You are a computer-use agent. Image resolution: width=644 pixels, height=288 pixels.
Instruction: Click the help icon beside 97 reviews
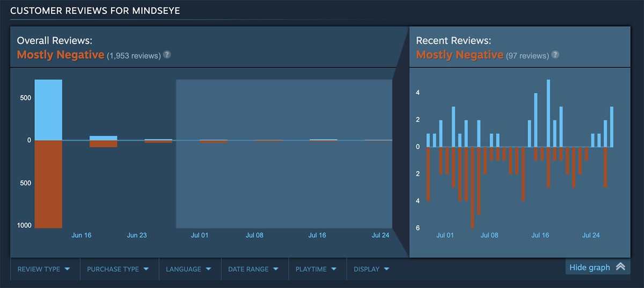tap(555, 55)
